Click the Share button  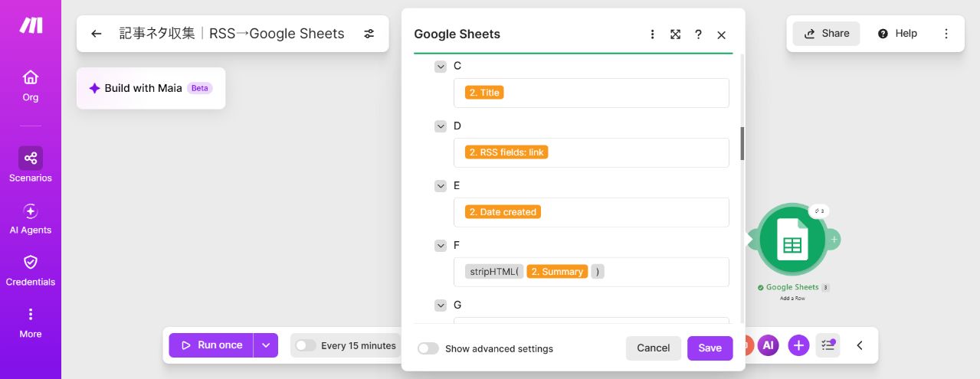pyautogui.click(x=826, y=34)
